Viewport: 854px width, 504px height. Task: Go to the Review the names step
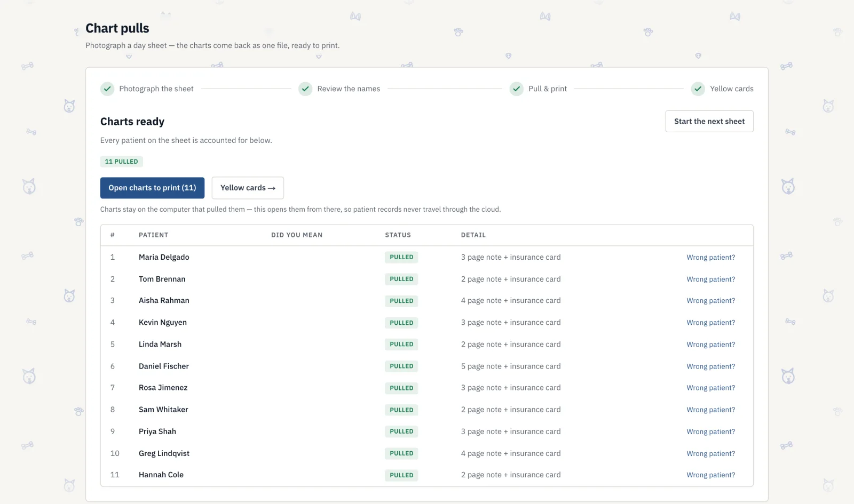[x=349, y=89]
